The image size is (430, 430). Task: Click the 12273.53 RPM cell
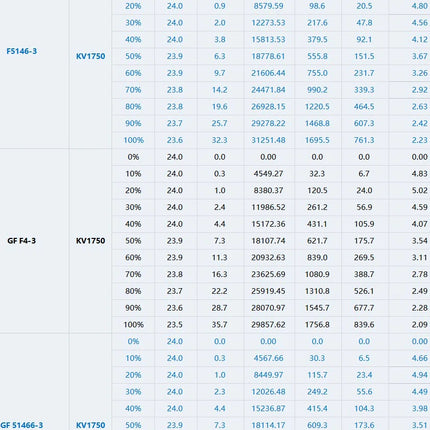(268, 23)
